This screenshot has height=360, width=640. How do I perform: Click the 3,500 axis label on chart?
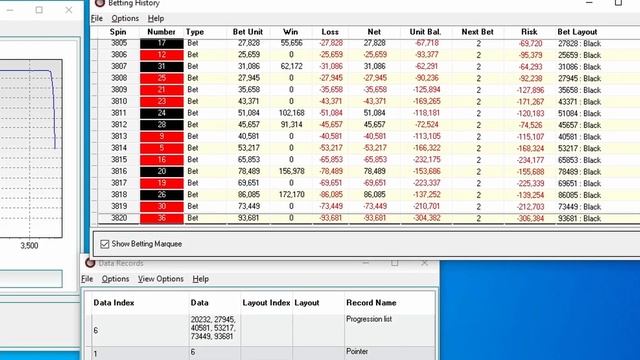pos(29,246)
